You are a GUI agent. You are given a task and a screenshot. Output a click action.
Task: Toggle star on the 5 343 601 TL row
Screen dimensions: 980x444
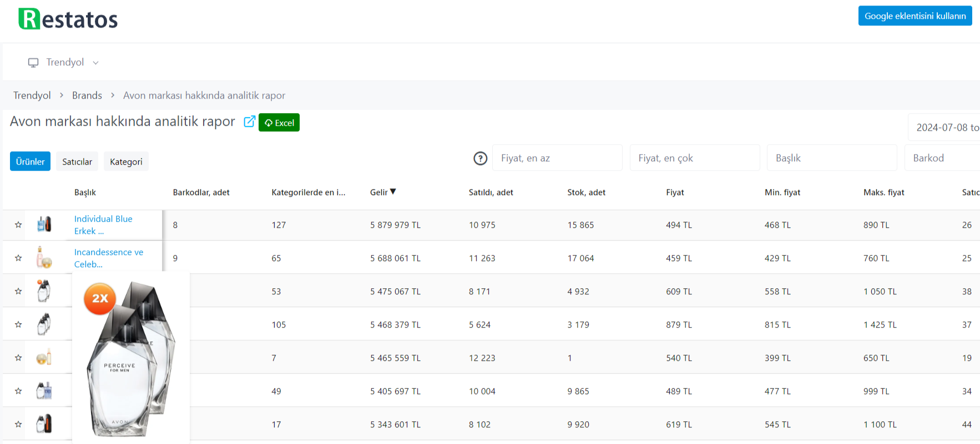pyautogui.click(x=18, y=425)
